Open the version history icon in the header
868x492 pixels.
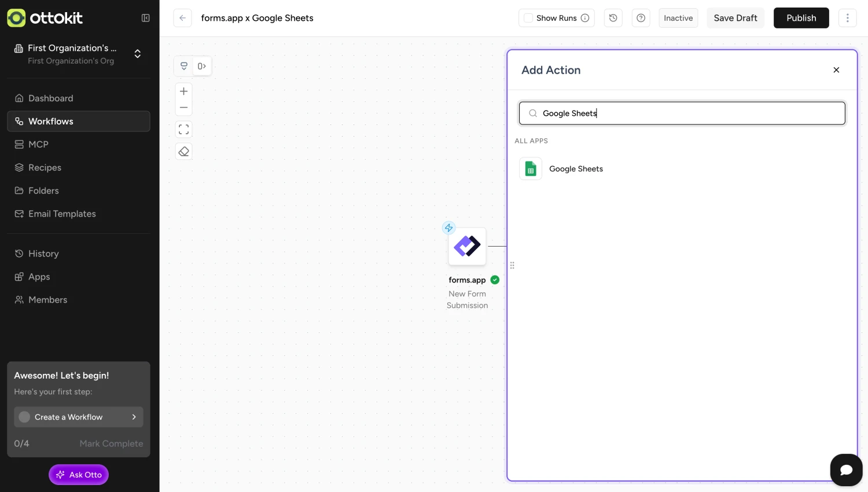(613, 18)
